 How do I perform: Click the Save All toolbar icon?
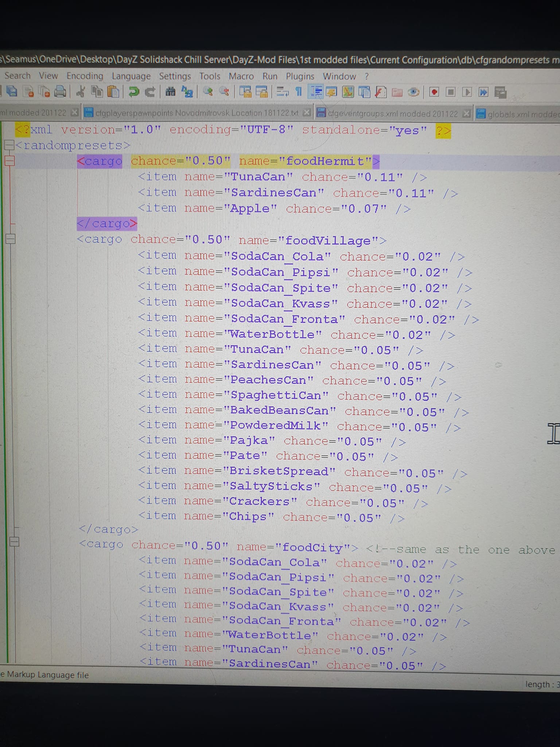[x=12, y=92]
